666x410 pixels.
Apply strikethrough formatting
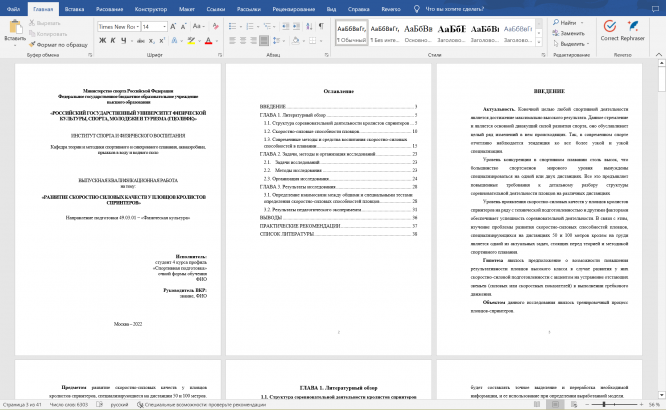pyautogui.click(x=141, y=41)
